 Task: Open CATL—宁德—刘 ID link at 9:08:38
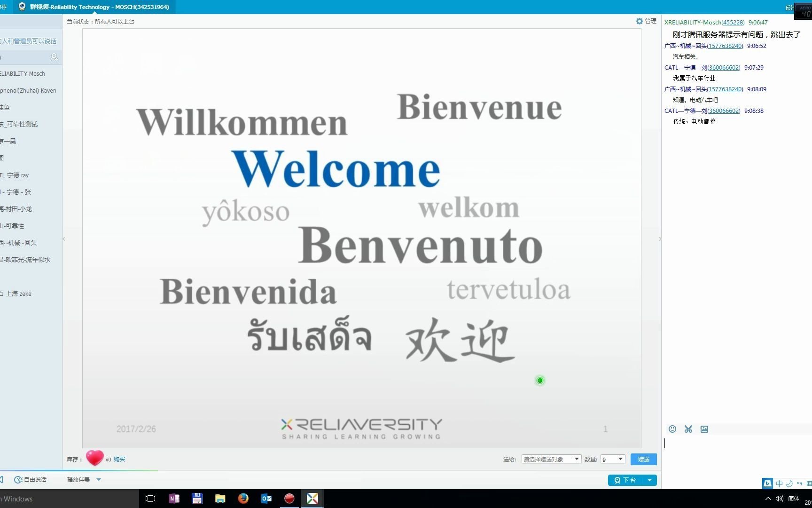point(724,111)
